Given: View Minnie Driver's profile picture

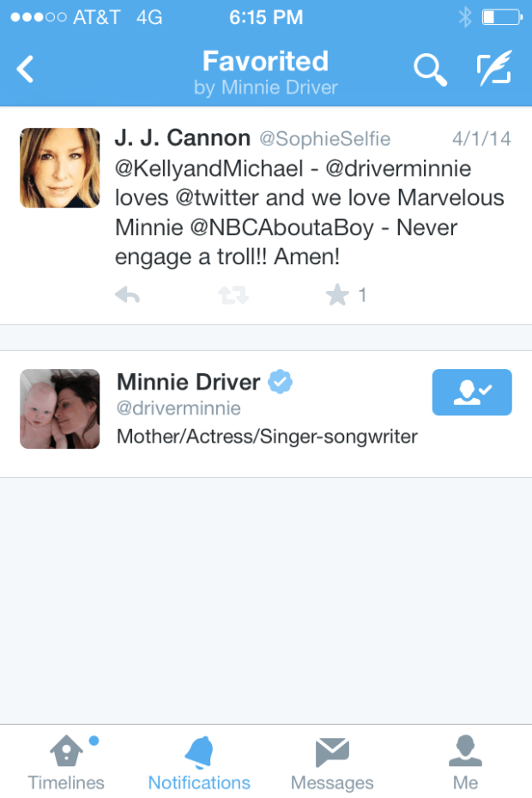Looking at the screenshot, I should [x=59, y=408].
